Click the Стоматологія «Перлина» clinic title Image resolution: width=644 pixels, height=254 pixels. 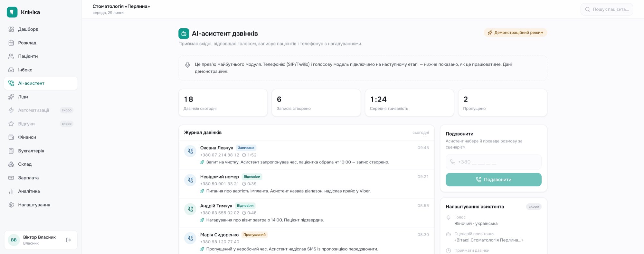tap(121, 6)
